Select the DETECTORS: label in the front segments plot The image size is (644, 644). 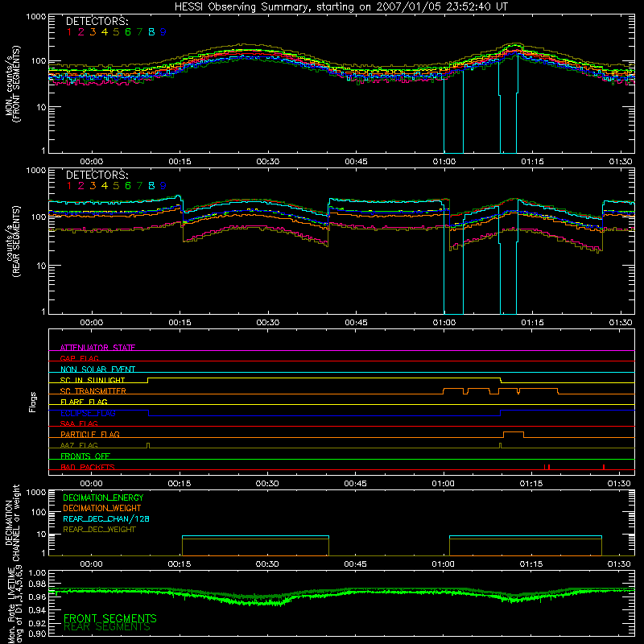97,21
